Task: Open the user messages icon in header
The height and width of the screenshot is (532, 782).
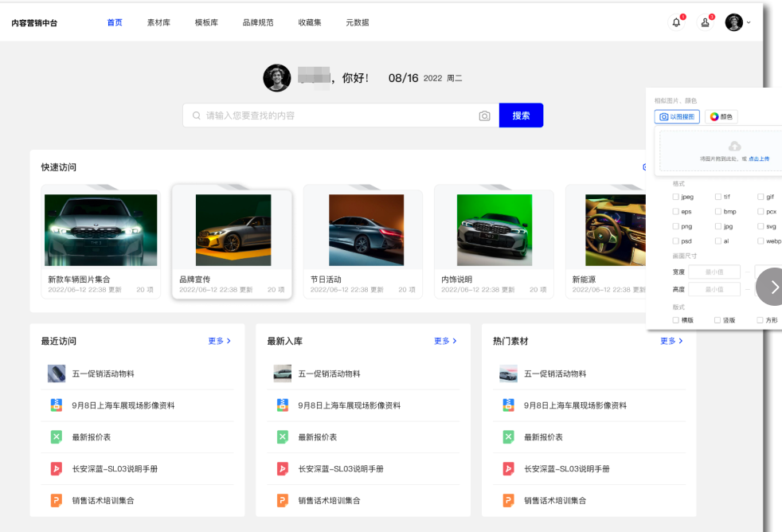Action: point(706,22)
